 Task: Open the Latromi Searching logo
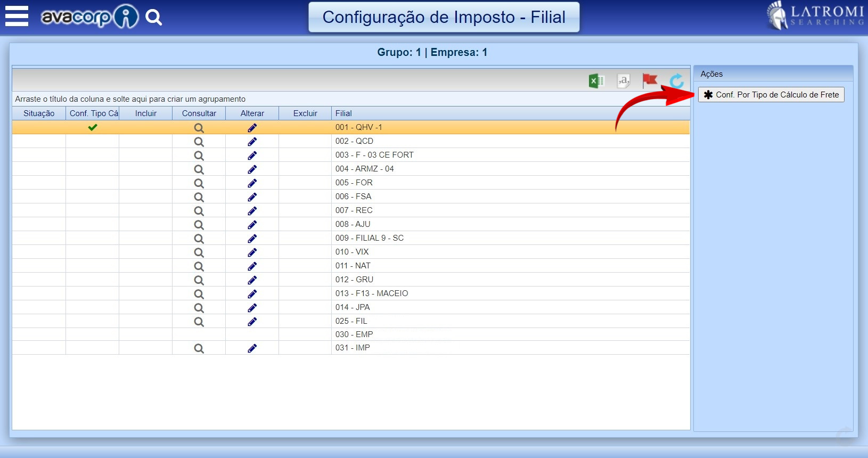pos(815,16)
